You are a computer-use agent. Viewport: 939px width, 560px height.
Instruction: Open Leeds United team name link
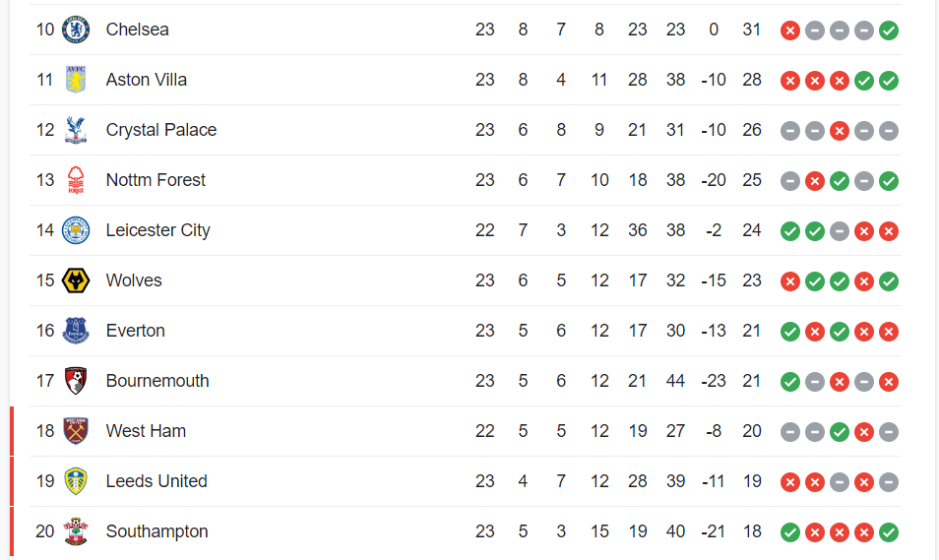156,481
